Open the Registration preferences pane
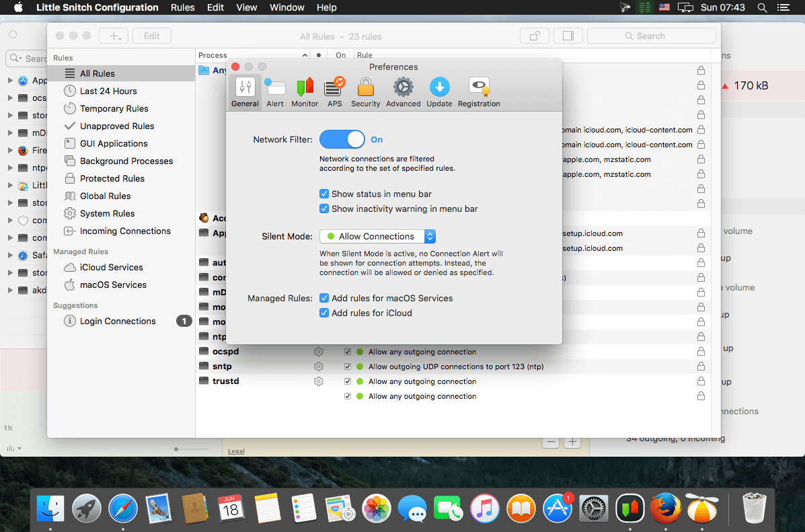 (479, 92)
